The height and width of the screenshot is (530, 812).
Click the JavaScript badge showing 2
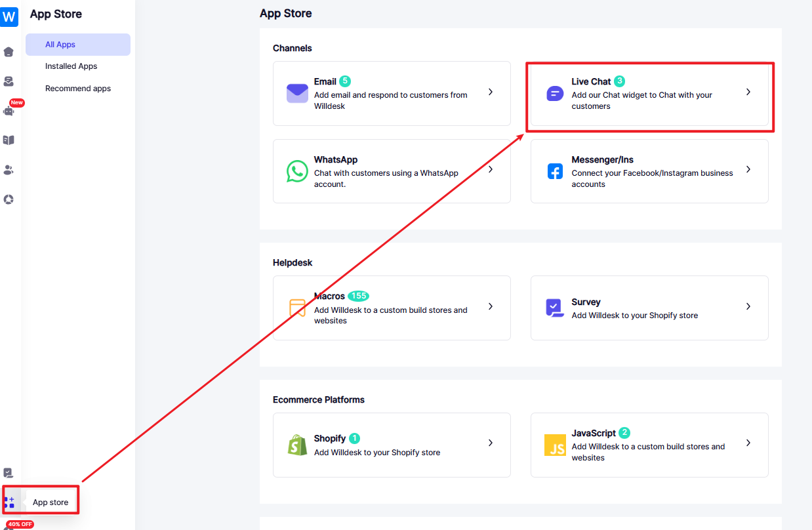(x=624, y=433)
